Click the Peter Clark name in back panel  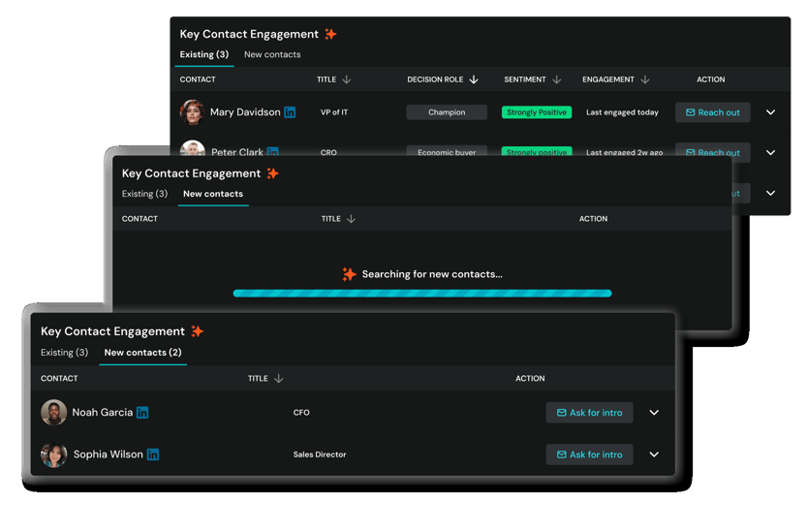point(237,151)
